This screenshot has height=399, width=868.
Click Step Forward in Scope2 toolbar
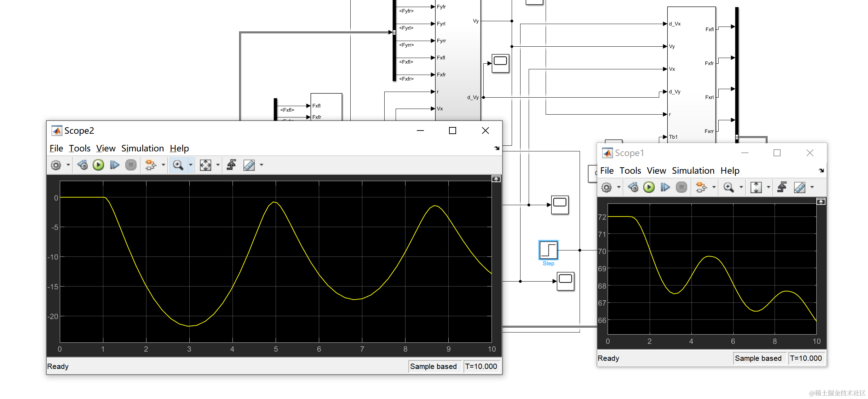coord(114,165)
